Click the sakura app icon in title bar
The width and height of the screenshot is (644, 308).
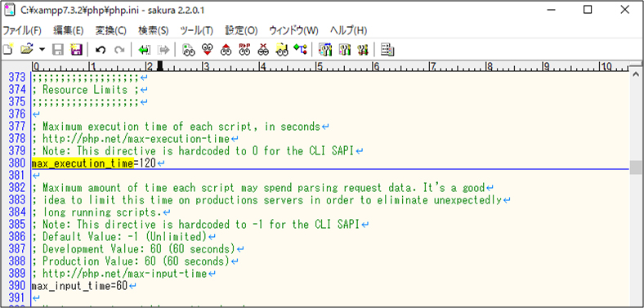[9, 10]
